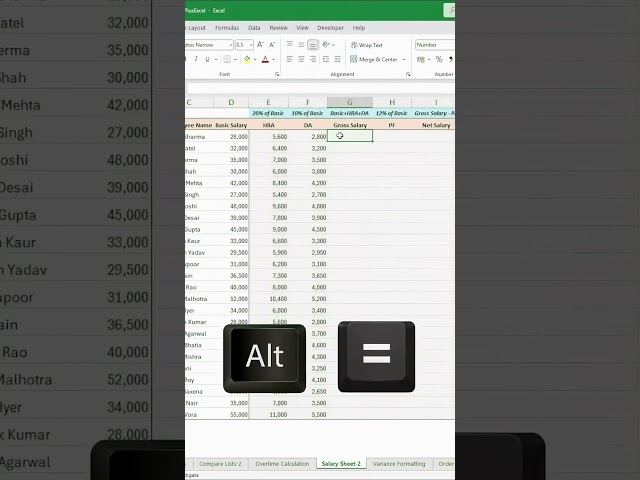Switch to Compare Lists-2 sheet tab
This screenshot has width=640, height=480.
(220, 464)
